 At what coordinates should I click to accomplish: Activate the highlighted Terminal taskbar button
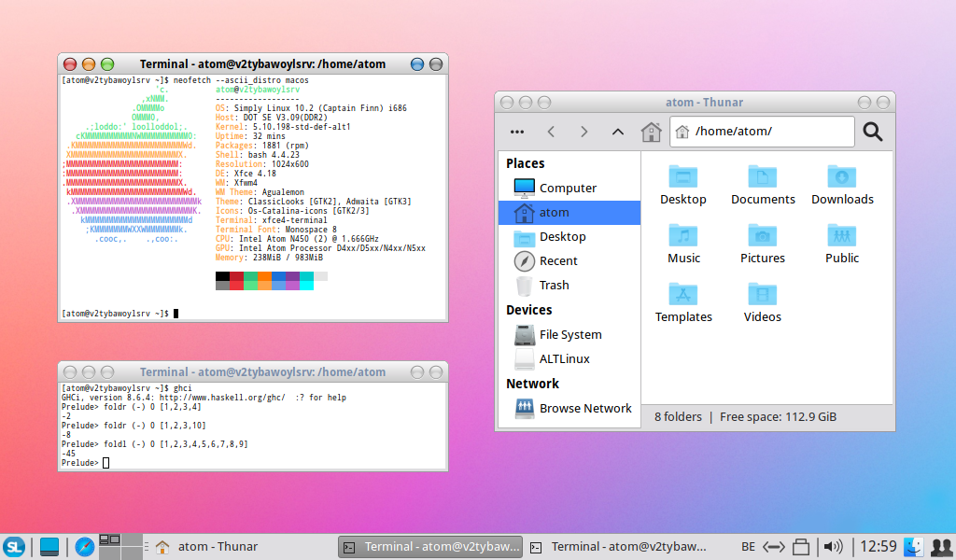tap(430, 547)
